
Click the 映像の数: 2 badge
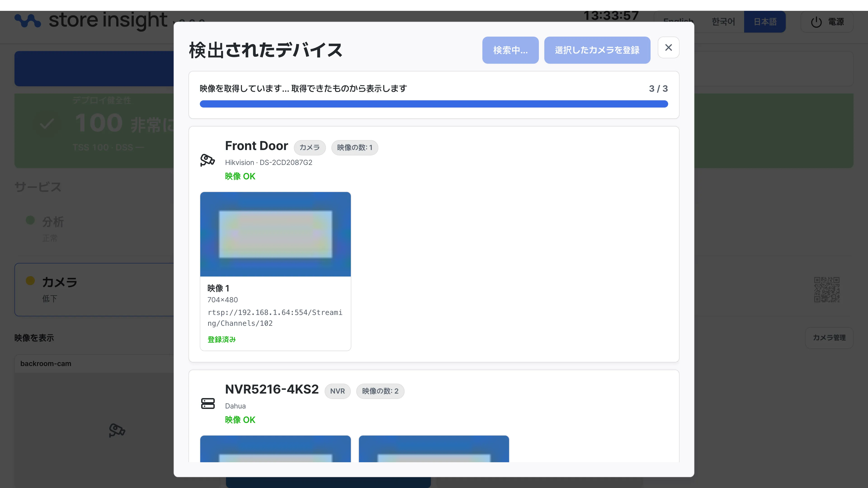380,391
